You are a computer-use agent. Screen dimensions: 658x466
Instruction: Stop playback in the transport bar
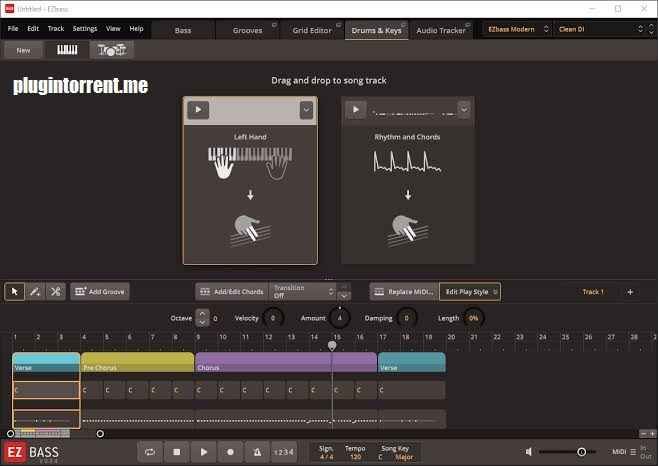tap(177, 452)
